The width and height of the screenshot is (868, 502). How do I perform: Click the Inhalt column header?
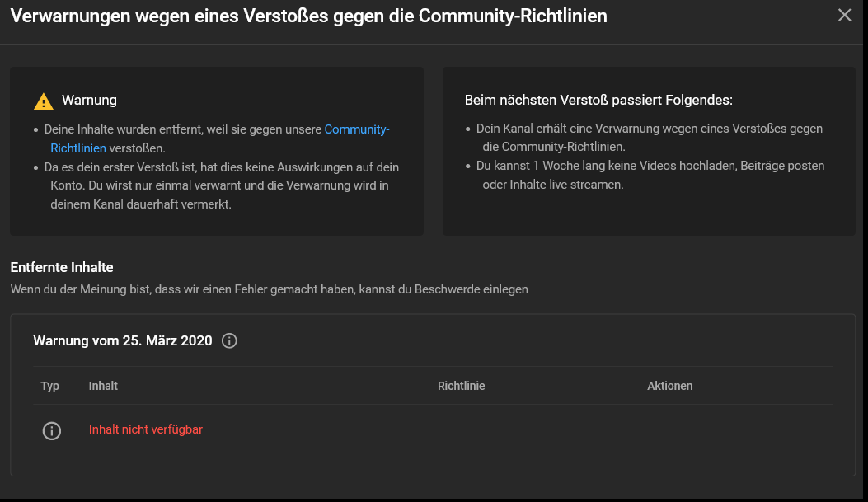[103, 386]
